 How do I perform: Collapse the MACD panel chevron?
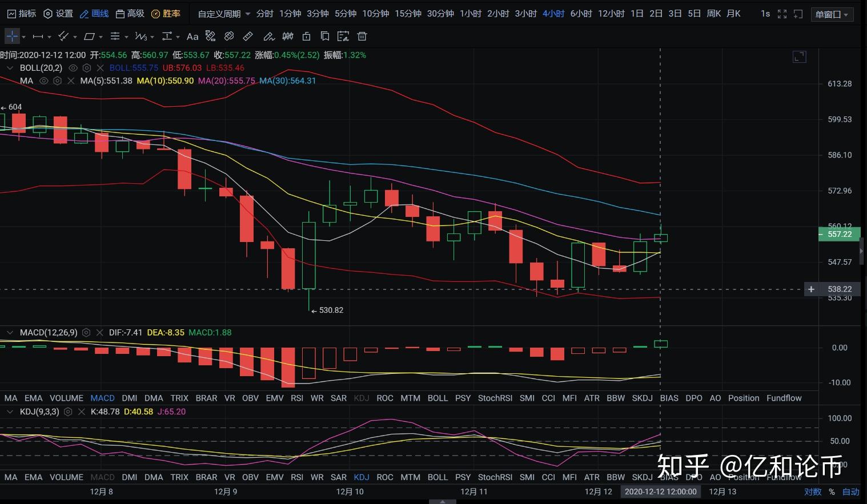(10, 333)
